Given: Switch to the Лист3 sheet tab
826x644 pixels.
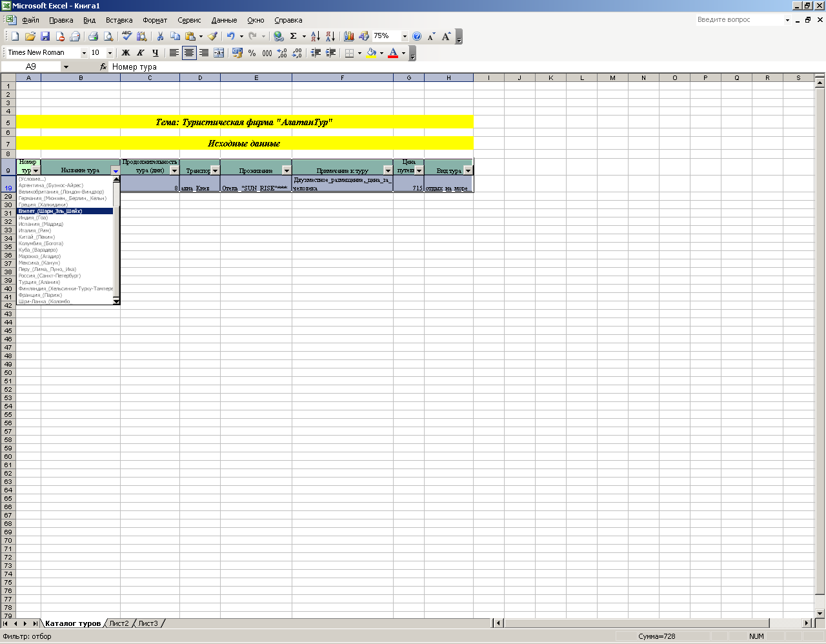Looking at the screenshot, I should (x=148, y=623).
